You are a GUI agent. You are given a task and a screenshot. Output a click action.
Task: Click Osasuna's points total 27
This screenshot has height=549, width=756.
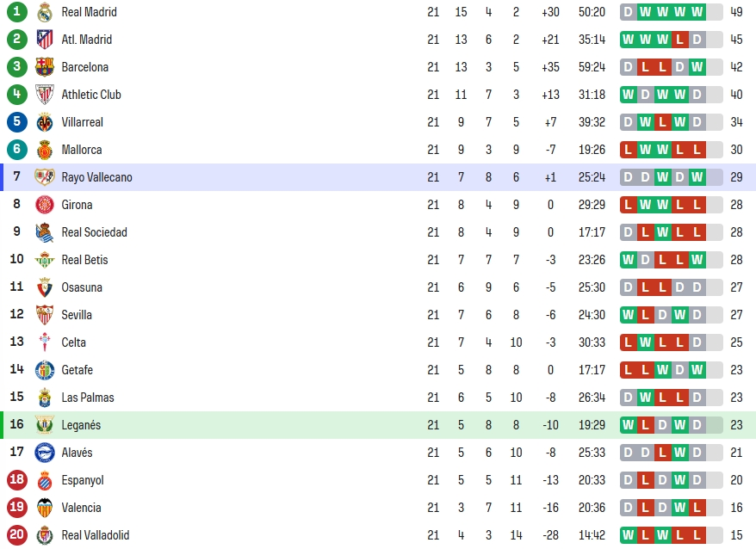click(x=736, y=287)
